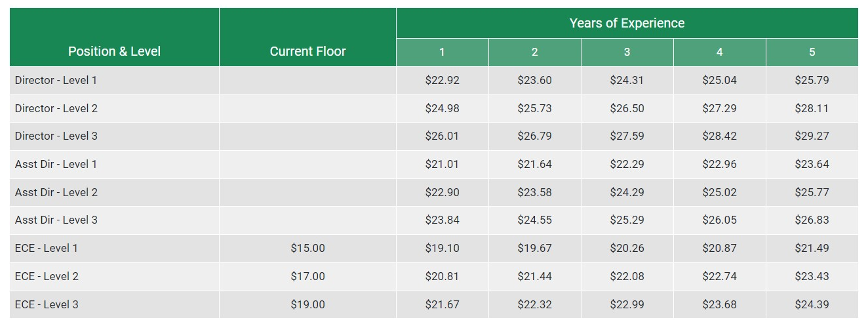The height and width of the screenshot is (326, 868).
Task: Click the ECE - Level 1 row label
Action: click(47, 248)
